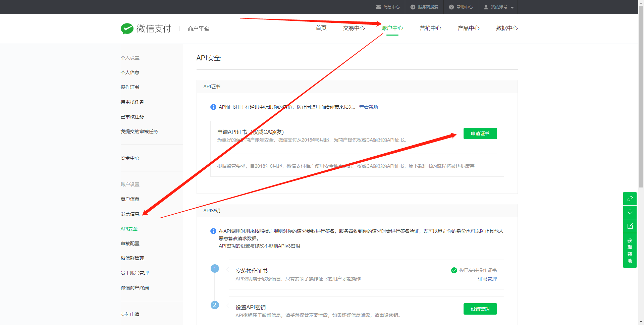
Task: Click the 设置密钥 button
Action: point(480,309)
